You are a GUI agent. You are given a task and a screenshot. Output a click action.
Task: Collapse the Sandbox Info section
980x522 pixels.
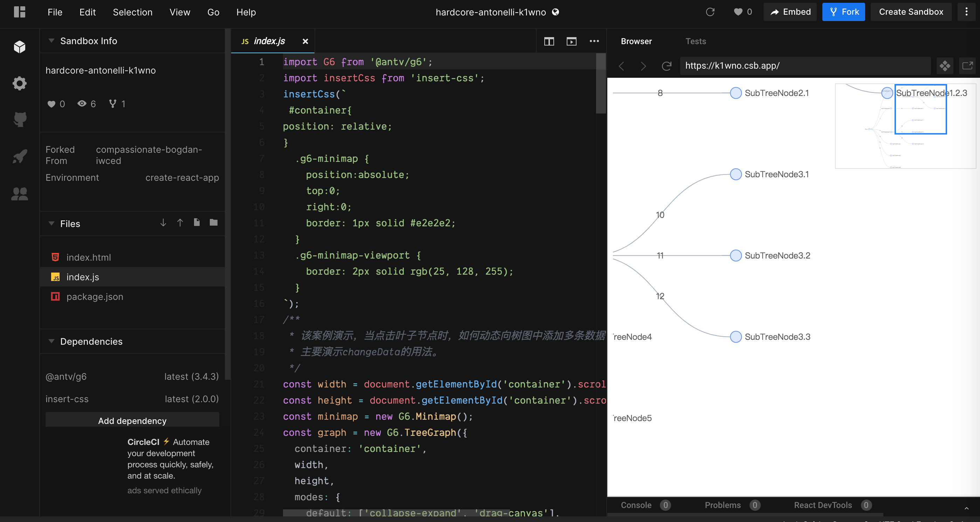[51, 41]
